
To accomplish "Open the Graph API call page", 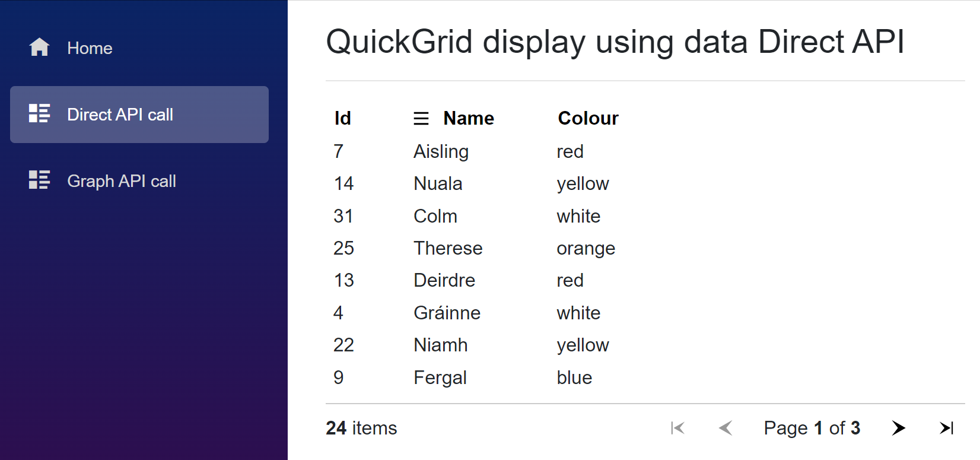I will coord(122,180).
